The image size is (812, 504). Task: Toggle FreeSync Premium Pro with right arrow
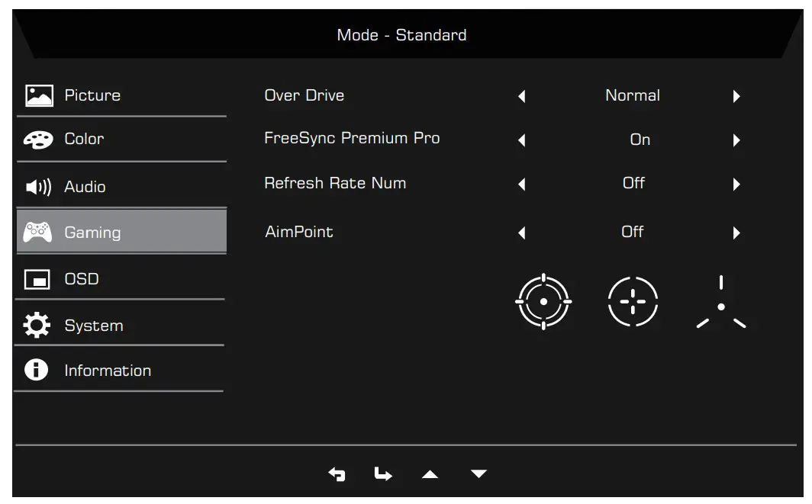(736, 140)
